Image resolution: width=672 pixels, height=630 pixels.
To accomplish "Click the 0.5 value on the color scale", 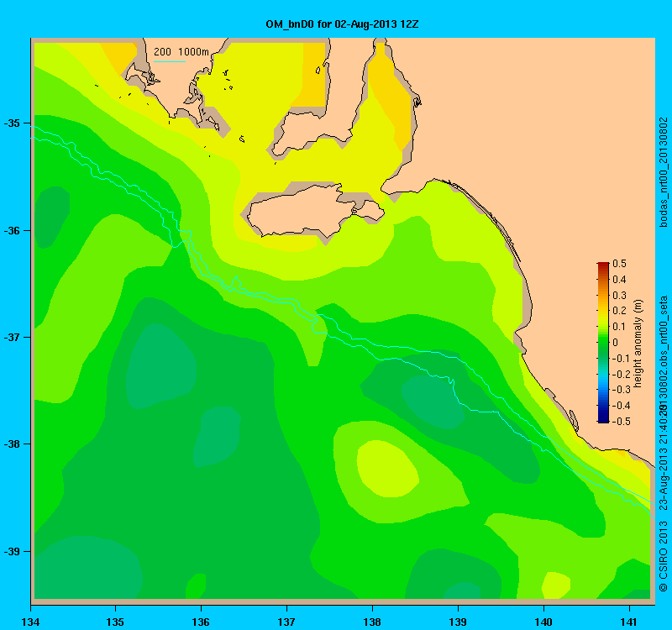I will pos(619,264).
